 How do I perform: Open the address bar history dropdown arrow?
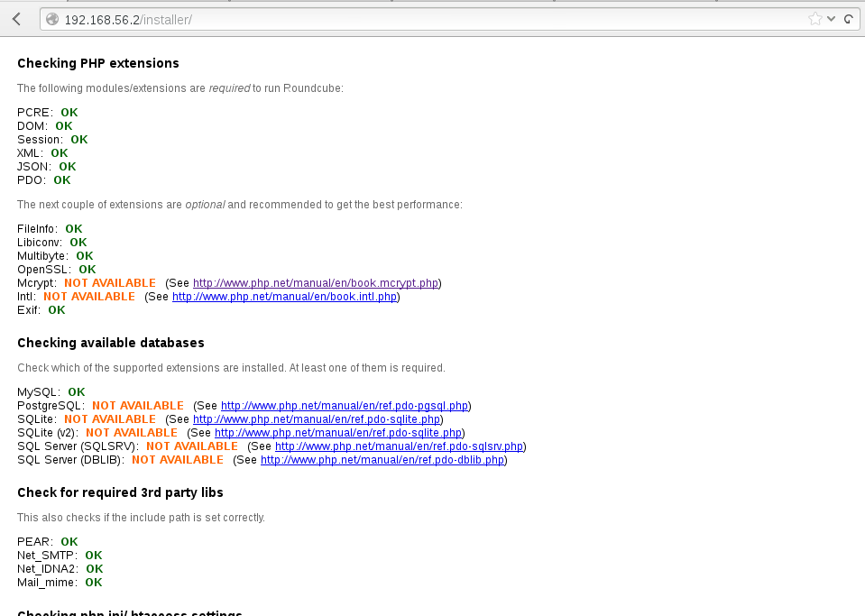[x=832, y=19]
